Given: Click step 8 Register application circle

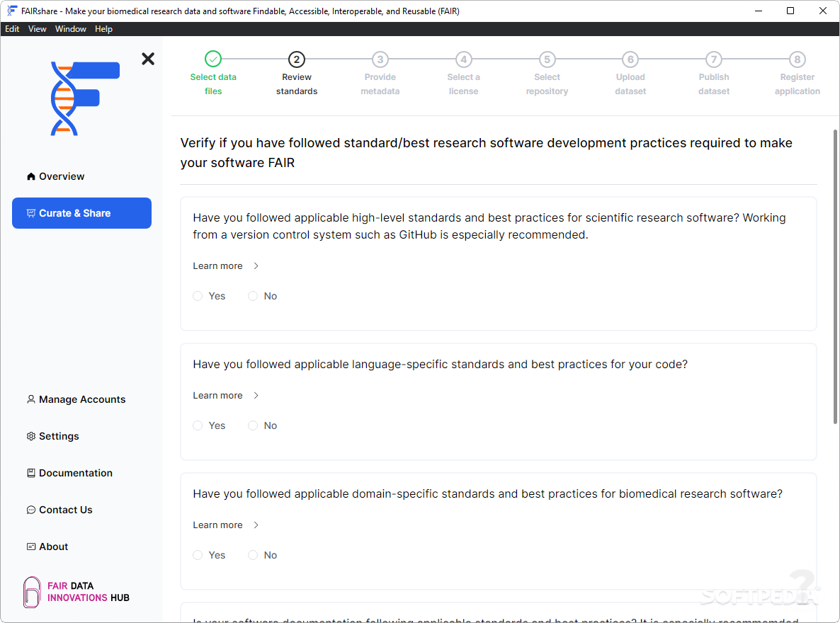Looking at the screenshot, I should click(x=797, y=59).
